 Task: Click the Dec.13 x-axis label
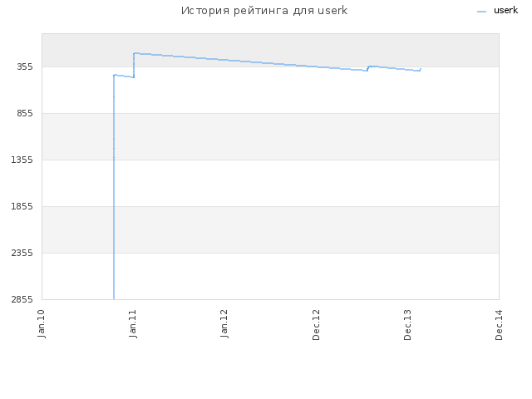407,325
